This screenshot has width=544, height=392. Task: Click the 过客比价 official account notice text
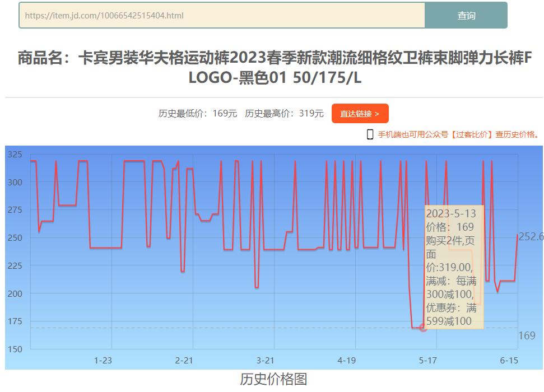tap(458, 134)
